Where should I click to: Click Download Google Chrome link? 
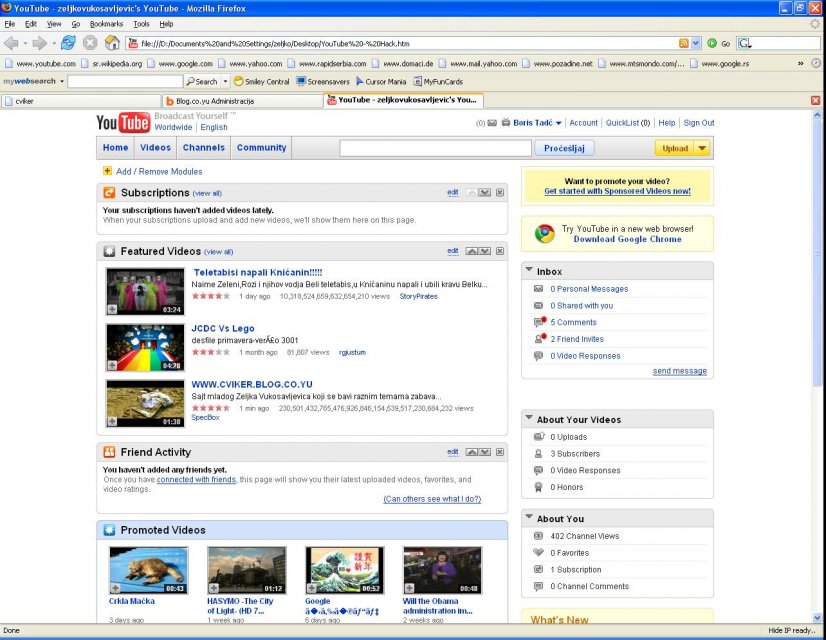pyautogui.click(x=627, y=239)
